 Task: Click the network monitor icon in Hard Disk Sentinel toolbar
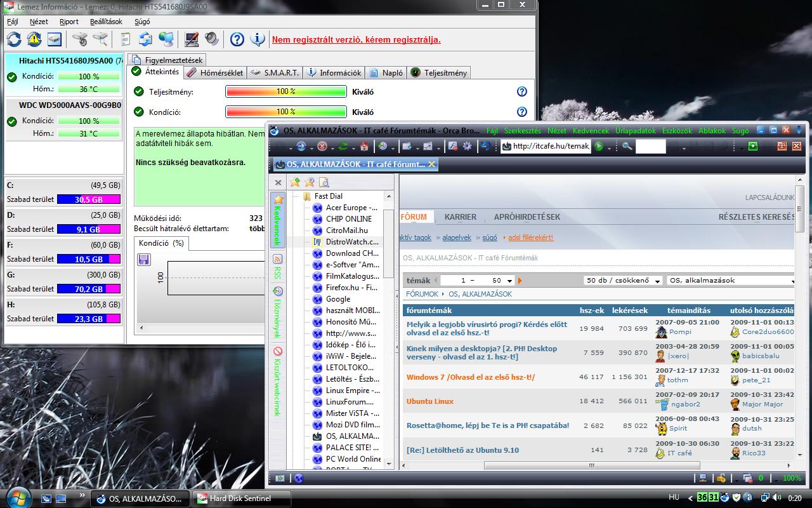pos(166,39)
